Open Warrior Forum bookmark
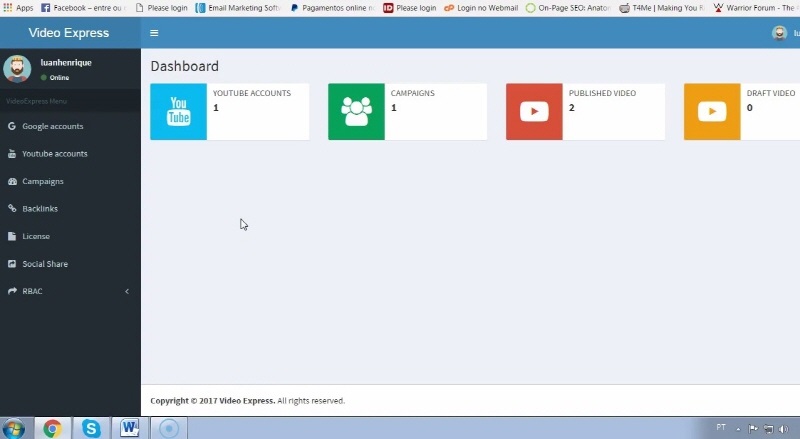This screenshot has height=439, width=800. click(x=754, y=8)
